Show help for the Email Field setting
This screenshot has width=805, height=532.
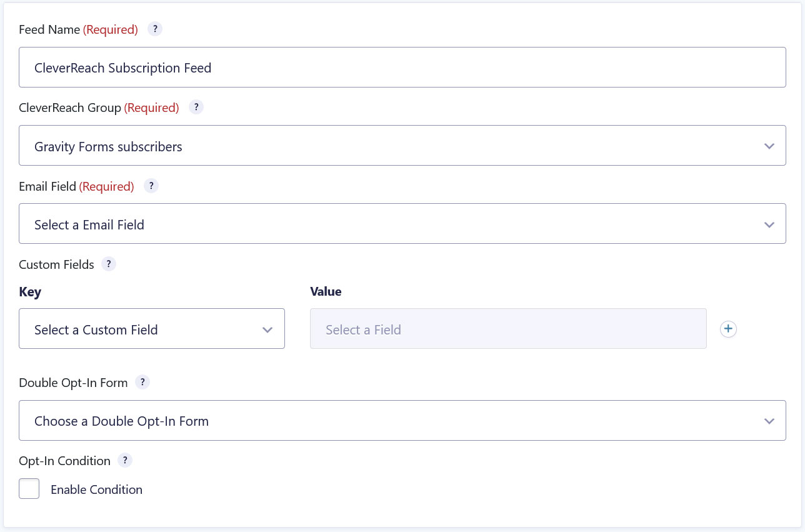[x=151, y=186]
